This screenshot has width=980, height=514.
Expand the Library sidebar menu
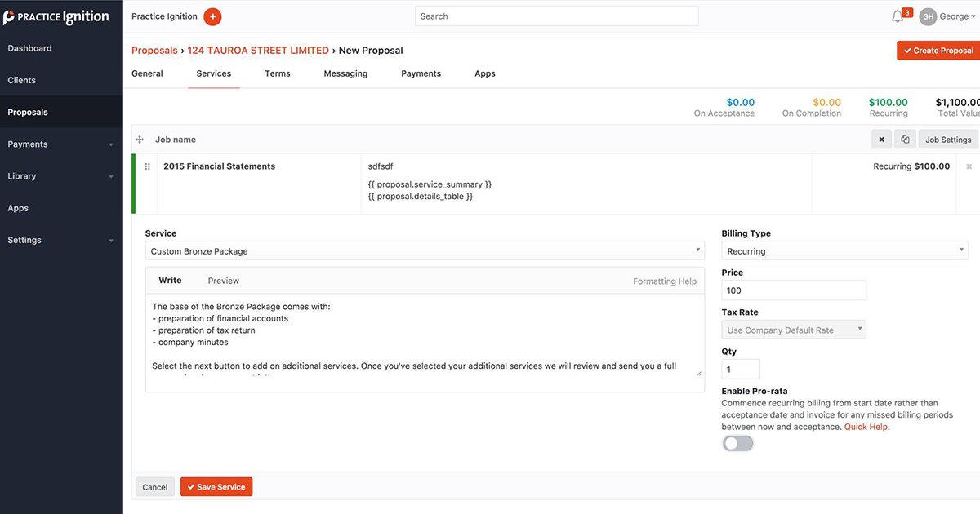point(110,176)
